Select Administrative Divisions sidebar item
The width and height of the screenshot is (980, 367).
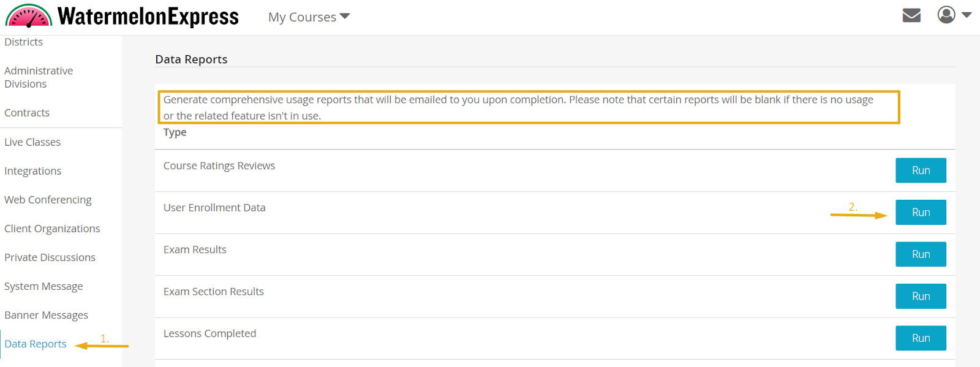(x=39, y=77)
